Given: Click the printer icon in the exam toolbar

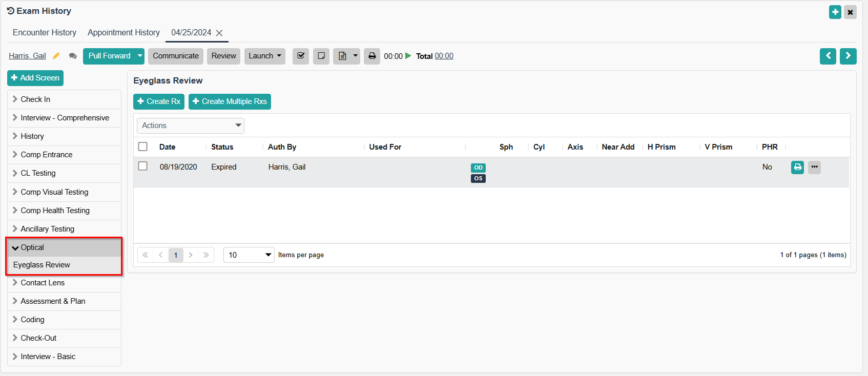Looking at the screenshot, I should point(372,56).
